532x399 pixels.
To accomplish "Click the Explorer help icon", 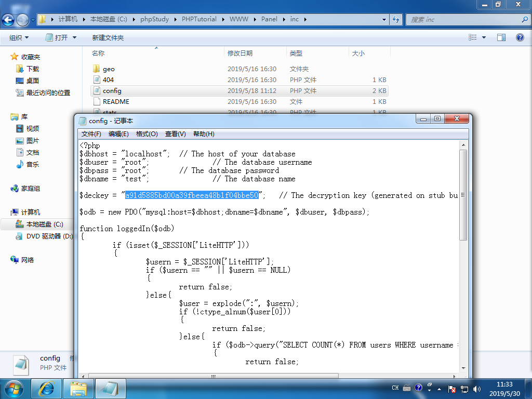I will click(520, 37).
